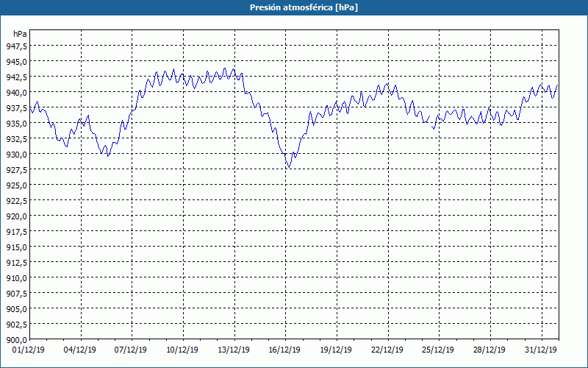Screen dimensions: 588x368
Task: Click the 945,0 y-axis value
Action: [x=16, y=62]
